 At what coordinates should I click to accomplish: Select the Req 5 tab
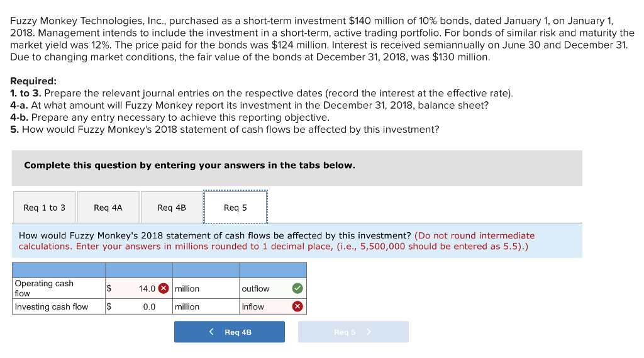point(235,208)
